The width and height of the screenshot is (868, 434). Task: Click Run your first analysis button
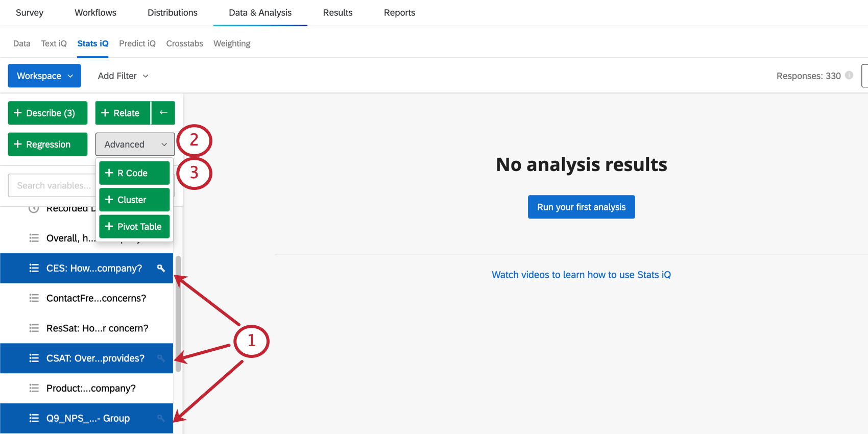pyautogui.click(x=581, y=207)
